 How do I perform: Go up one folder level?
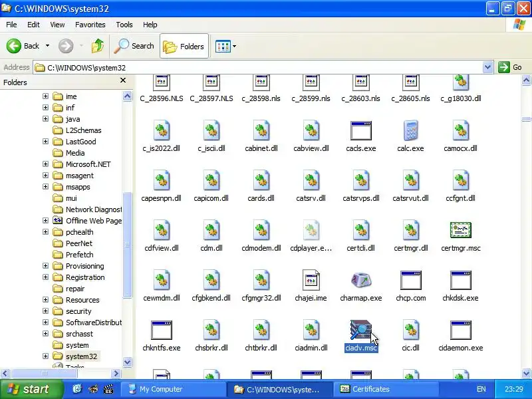click(x=97, y=46)
